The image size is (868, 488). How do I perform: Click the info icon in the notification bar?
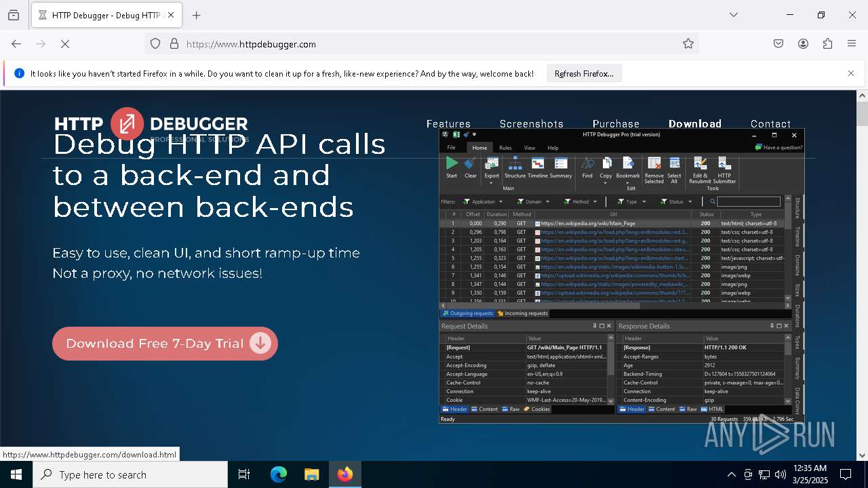(x=19, y=73)
